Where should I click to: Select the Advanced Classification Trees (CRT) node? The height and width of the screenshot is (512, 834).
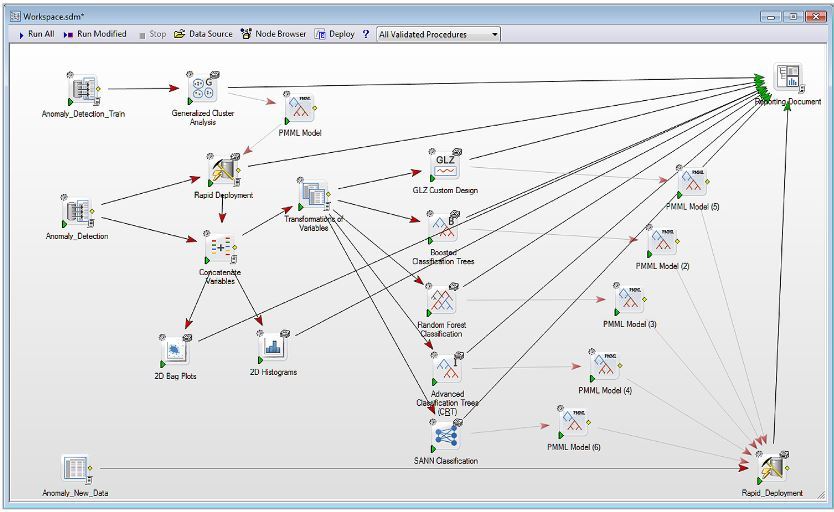click(x=447, y=369)
